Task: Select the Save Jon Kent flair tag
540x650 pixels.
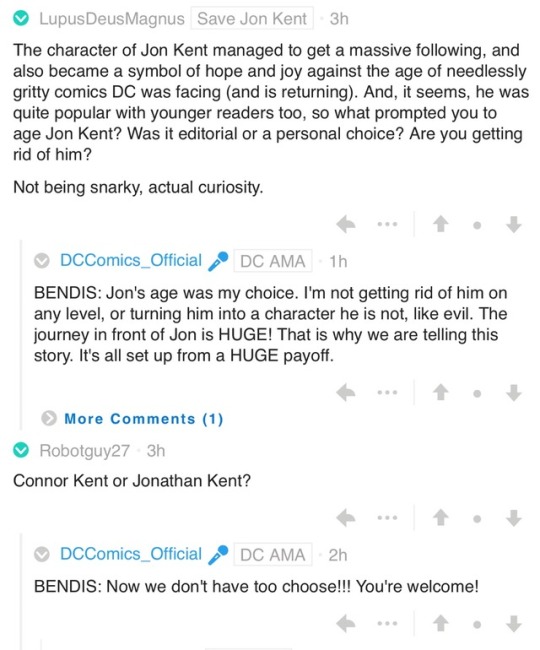Action: (252, 19)
